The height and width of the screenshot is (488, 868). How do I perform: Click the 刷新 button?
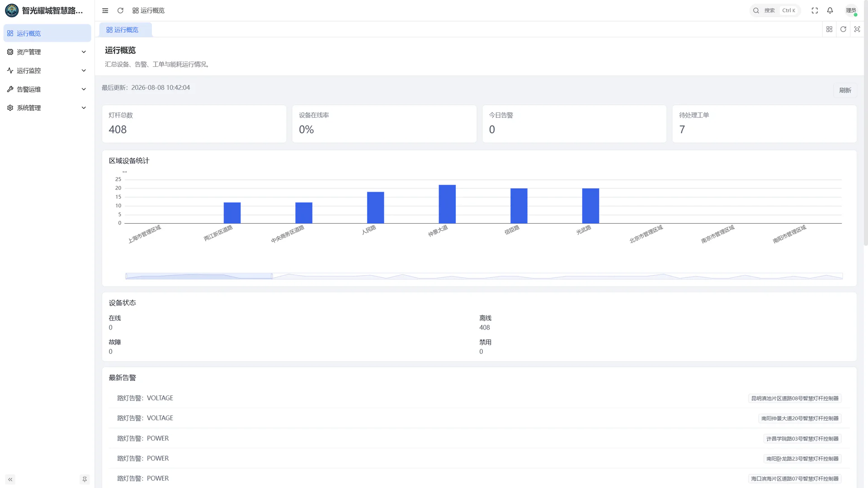845,90
